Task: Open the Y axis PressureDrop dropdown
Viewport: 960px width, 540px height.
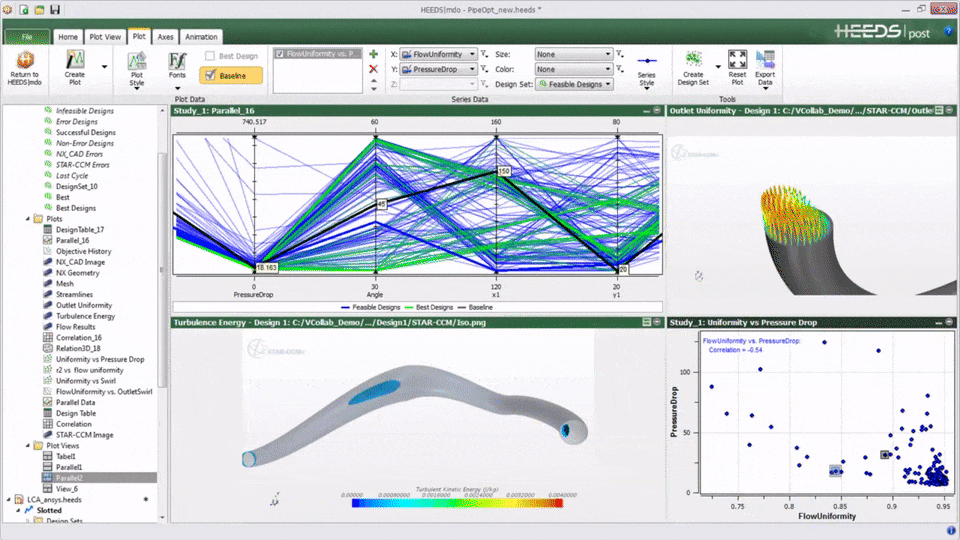Action: point(438,69)
